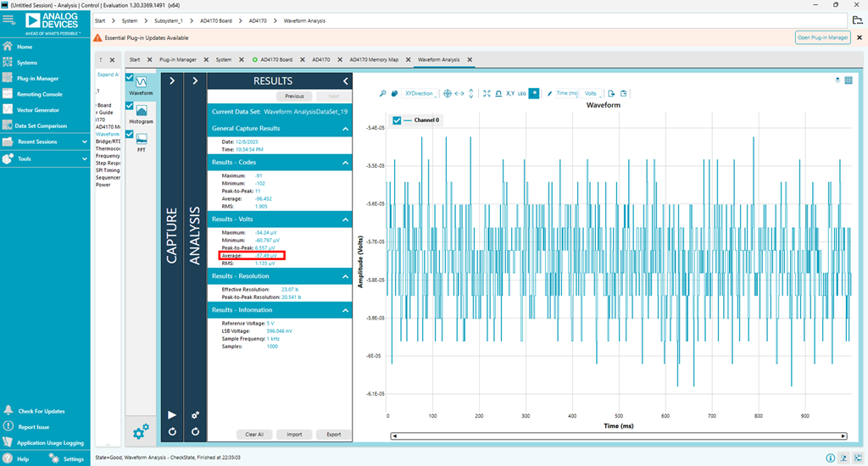Switch to the Plug-in Manager tab
The image size is (868, 466).
click(178, 60)
